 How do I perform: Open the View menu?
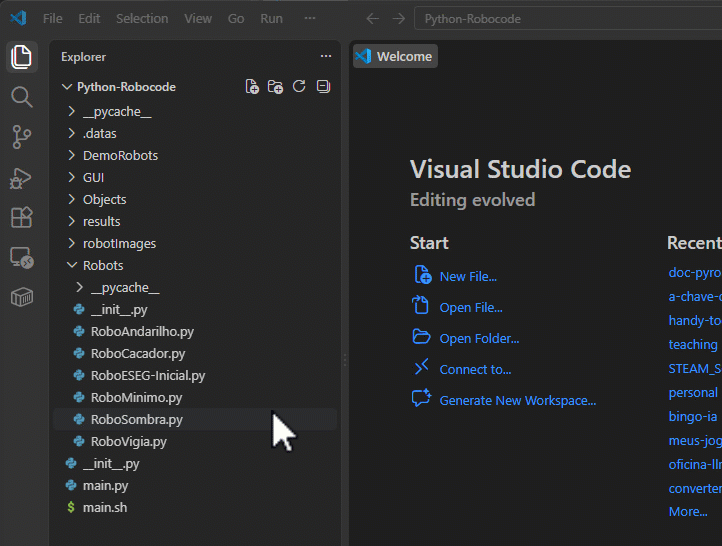point(198,18)
